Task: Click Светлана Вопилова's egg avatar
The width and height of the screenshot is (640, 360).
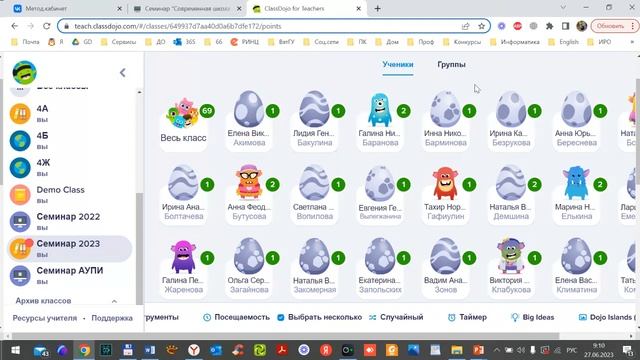Action: 314,183
